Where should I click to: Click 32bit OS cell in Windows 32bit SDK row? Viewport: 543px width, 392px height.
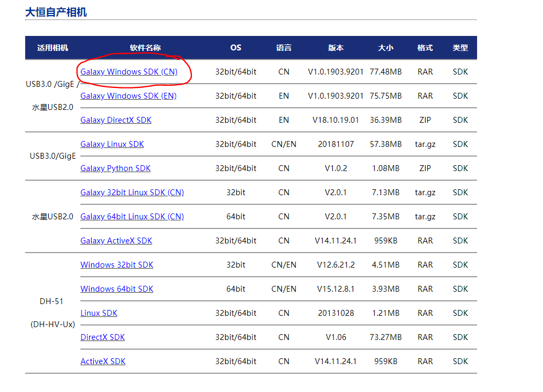(236, 265)
